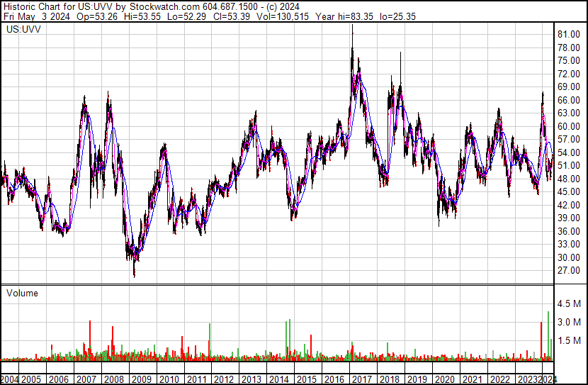Click the Volume panel label

(x=23, y=293)
